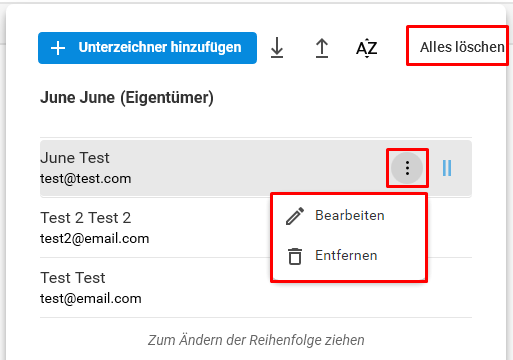Click the move up arrow icon
513x360 pixels.
tap(322, 48)
